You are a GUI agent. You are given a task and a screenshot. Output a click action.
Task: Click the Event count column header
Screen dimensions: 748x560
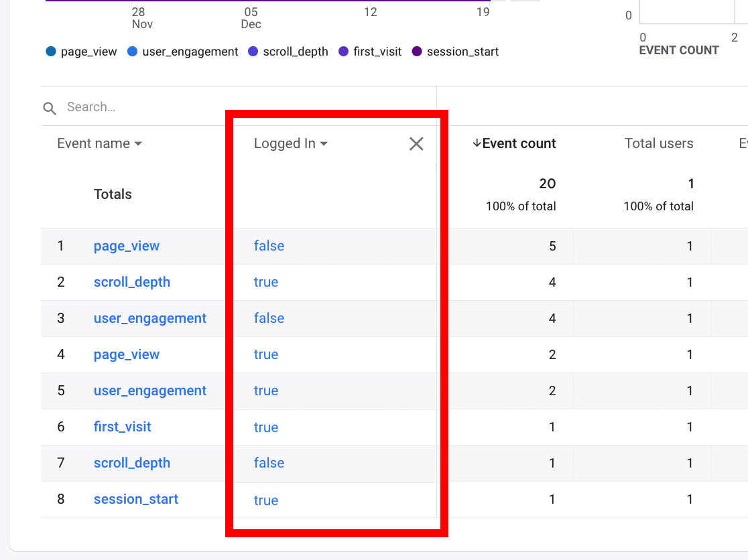[519, 143]
